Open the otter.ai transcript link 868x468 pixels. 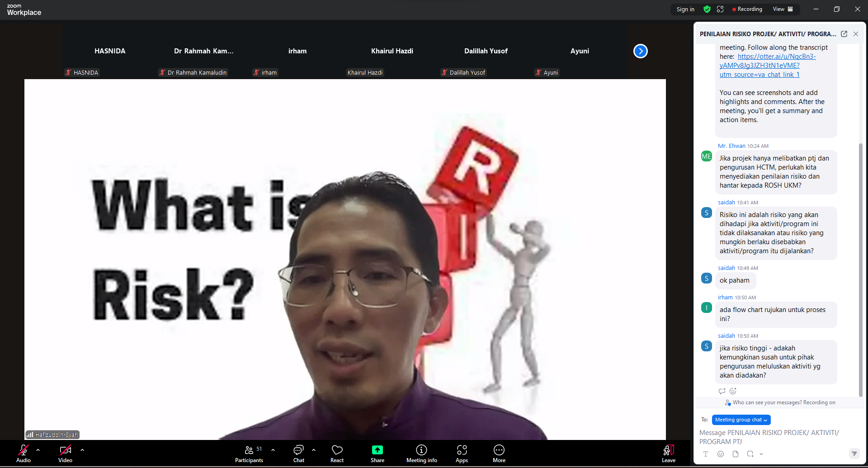click(x=776, y=57)
